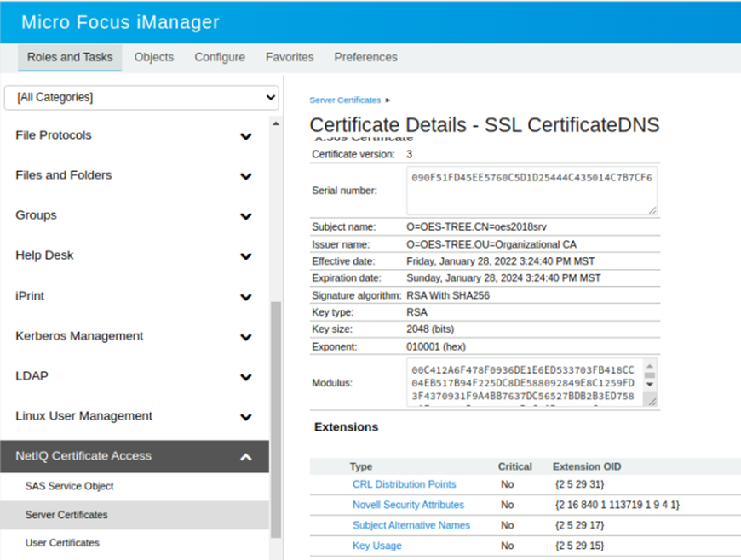The width and height of the screenshot is (741, 560).
Task: Collapse the NetIQ Certificate Access category
Action: tap(245, 457)
